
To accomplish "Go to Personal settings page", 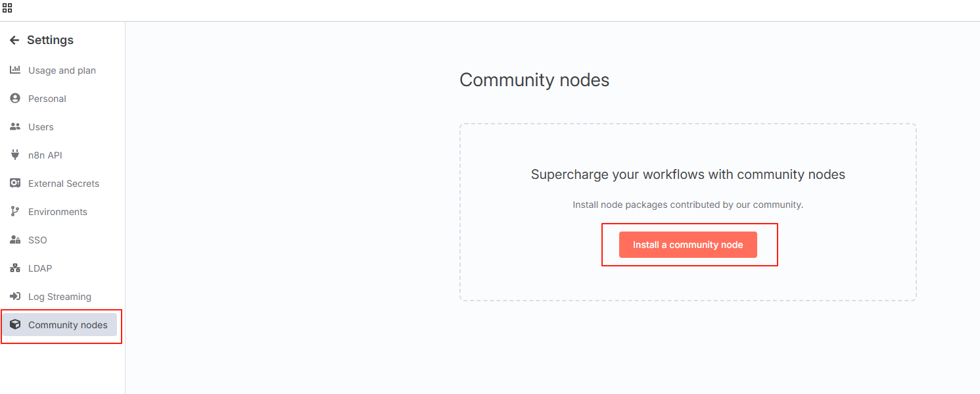I will (x=47, y=99).
